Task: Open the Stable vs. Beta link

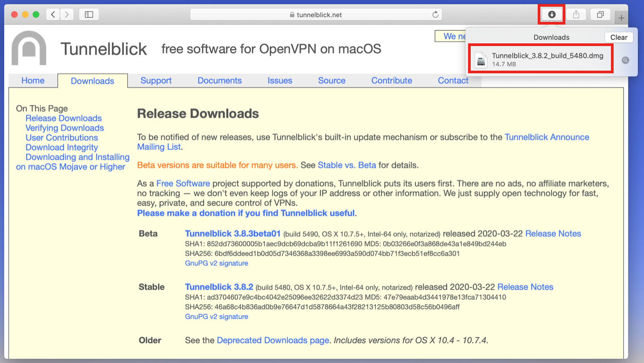Action: point(347,165)
